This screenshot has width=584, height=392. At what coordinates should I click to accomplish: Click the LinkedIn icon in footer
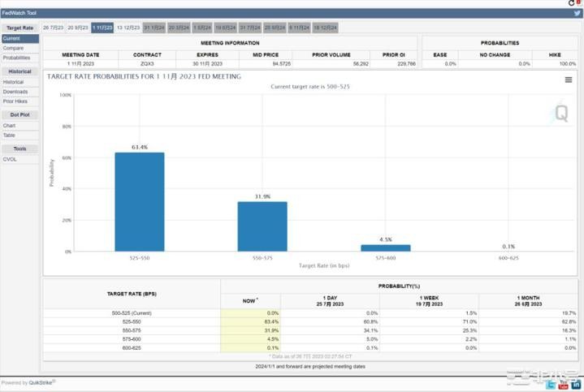point(576,385)
